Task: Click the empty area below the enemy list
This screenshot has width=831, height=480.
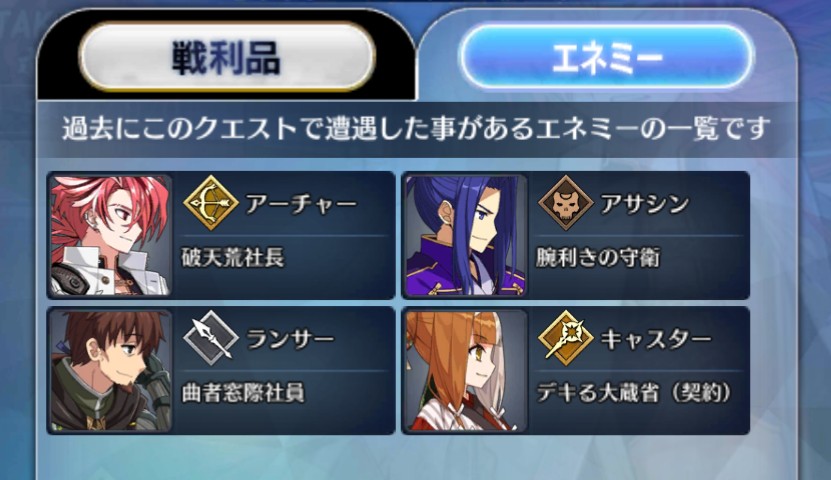Action: tap(416, 458)
